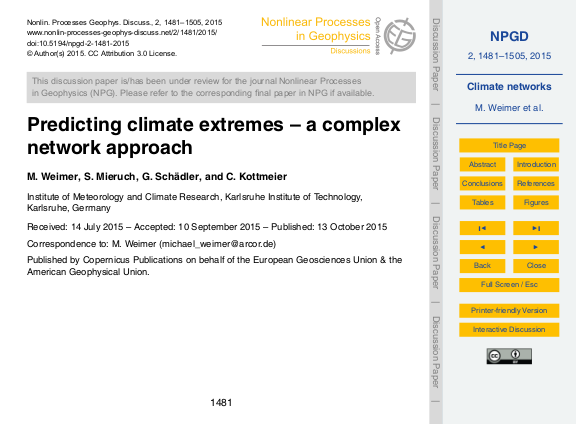The image size is (576, 424).
Task: Toggle Full Screen / Esc
Action: pyautogui.click(x=509, y=285)
